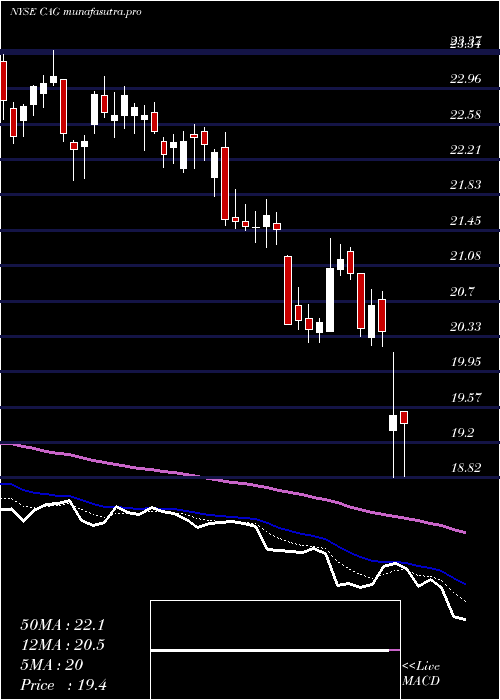Screen dimensions: 500x700
Task: Click the large red candle falling from 22.3 to 21.5
Action: [x=225, y=183]
